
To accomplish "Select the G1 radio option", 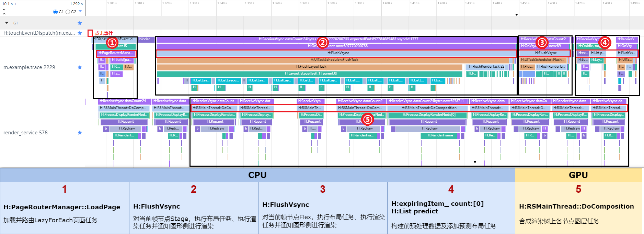I will (x=55, y=12).
